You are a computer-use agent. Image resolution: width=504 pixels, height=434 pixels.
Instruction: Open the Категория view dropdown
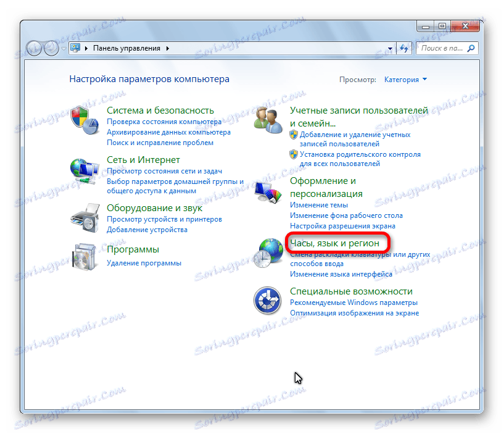(405, 80)
